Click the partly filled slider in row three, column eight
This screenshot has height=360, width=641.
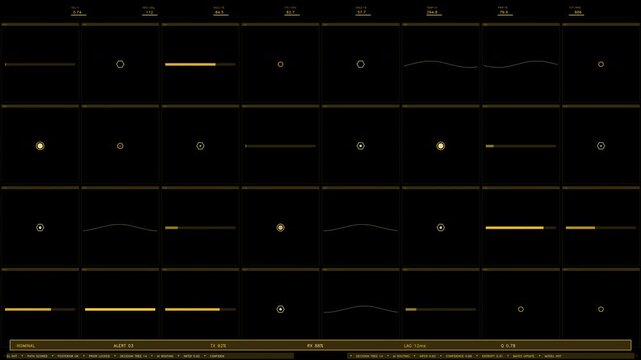point(601,228)
